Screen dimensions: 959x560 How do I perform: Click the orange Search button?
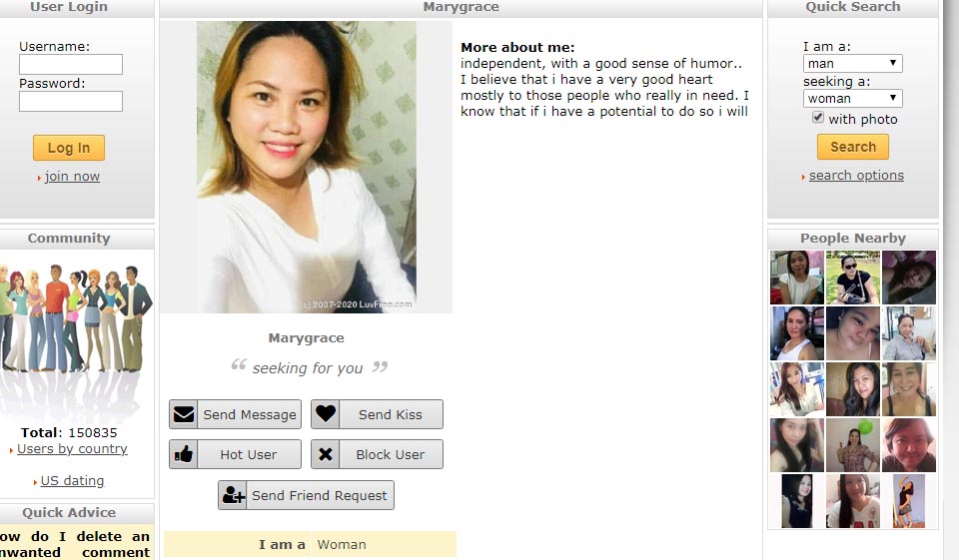click(852, 147)
